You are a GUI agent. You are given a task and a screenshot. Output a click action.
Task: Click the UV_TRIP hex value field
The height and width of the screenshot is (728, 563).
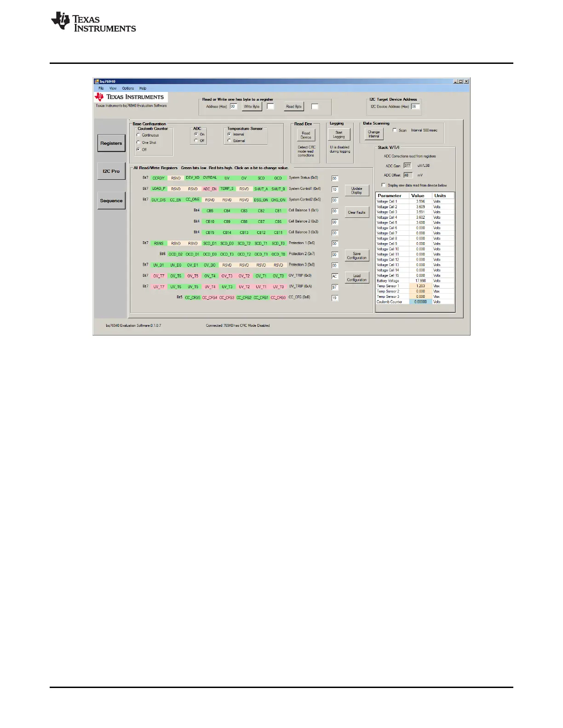tap(335, 287)
